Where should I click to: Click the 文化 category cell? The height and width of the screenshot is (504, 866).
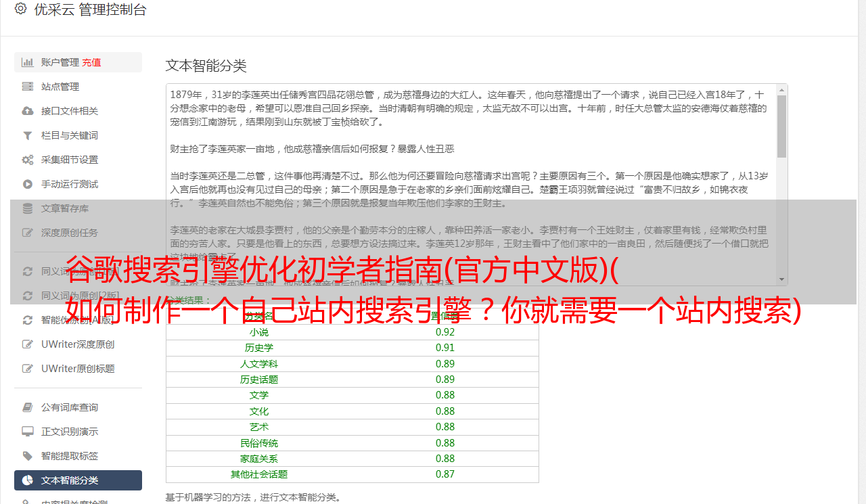coord(259,411)
